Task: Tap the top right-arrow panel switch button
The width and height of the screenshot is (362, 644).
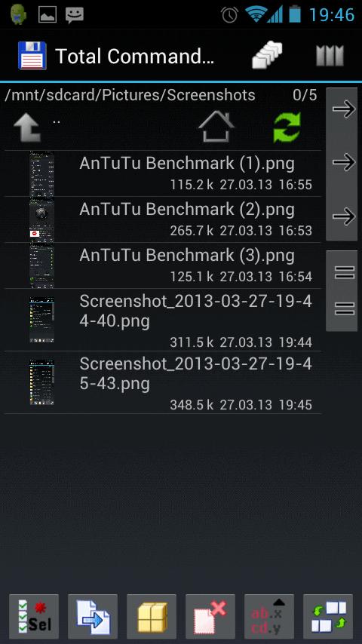Action: (x=343, y=109)
